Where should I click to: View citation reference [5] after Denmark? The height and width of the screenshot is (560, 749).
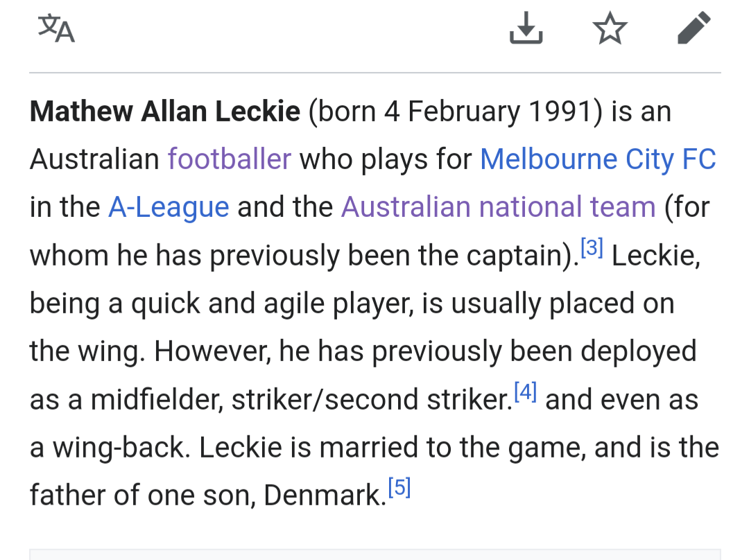pyautogui.click(x=399, y=487)
